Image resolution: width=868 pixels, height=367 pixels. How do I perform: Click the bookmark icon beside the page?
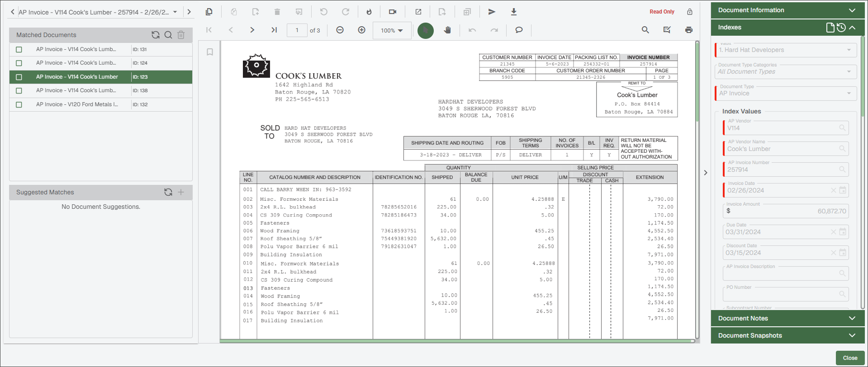point(210,52)
